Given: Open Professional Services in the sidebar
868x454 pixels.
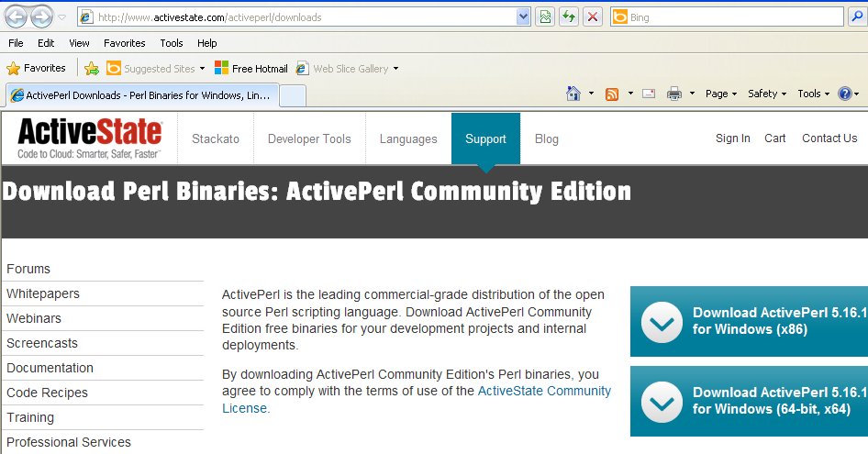Looking at the screenshot, I should pyautogui.click(x=69, y=442).
